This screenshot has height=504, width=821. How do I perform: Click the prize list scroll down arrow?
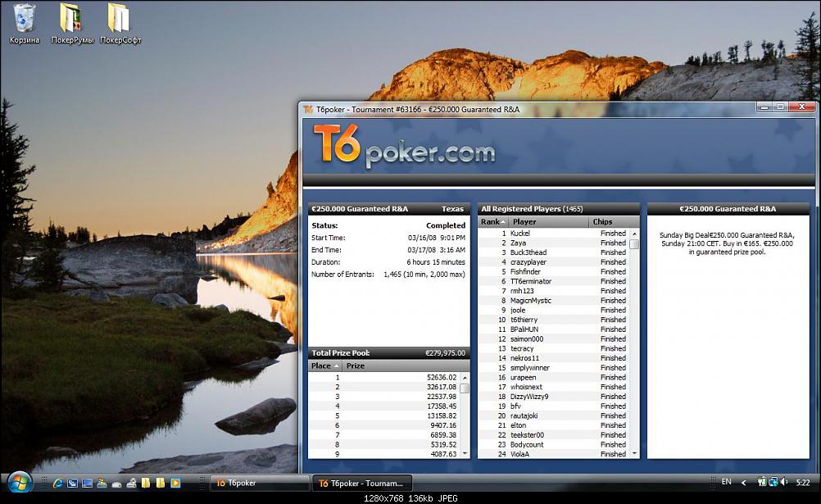point(465,454)
